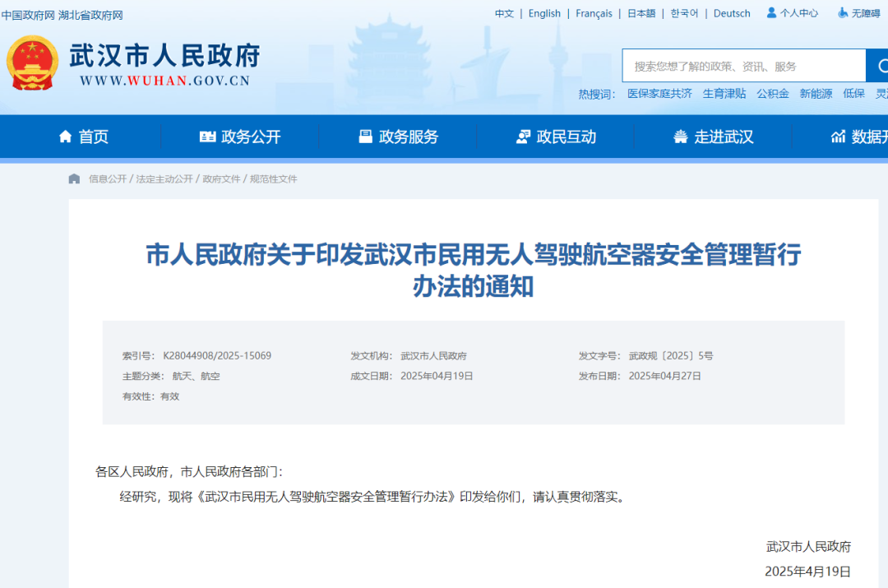Click the book icon beside 政务公开
Screen dimensions: 888x588
click(208, 137)
